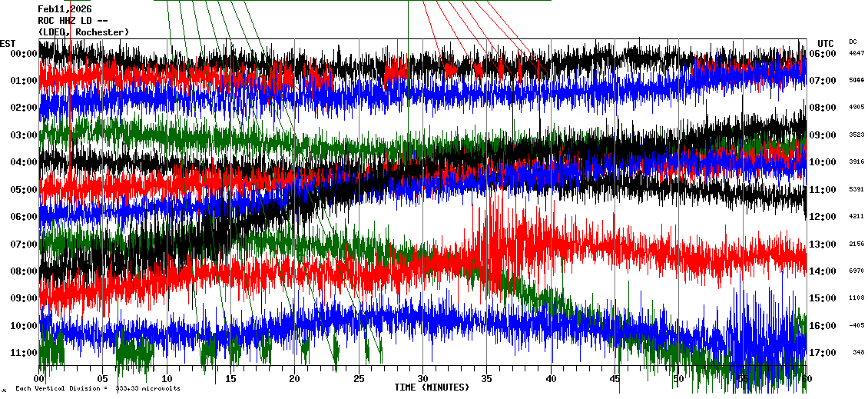Click DC offset value 4647

[x=856, y=54]
